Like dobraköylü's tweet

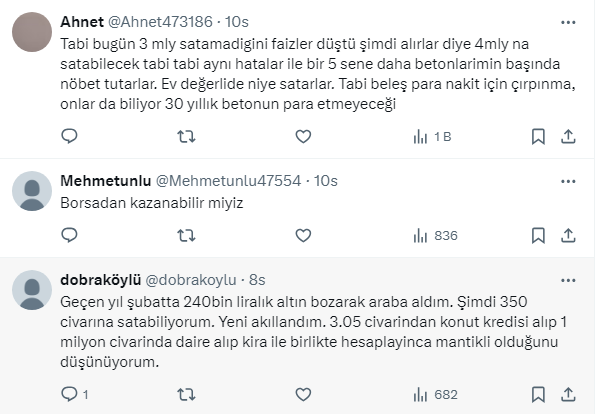[x=303, y=394]
